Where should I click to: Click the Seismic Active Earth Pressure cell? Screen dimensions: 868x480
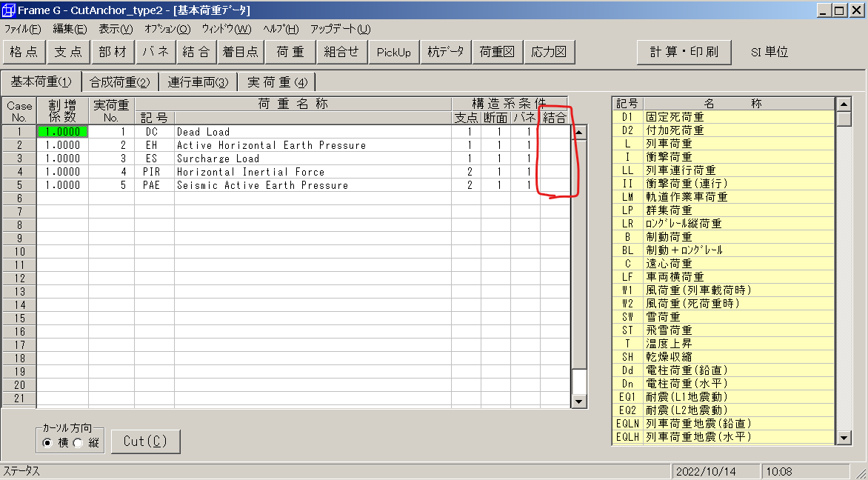313,185
